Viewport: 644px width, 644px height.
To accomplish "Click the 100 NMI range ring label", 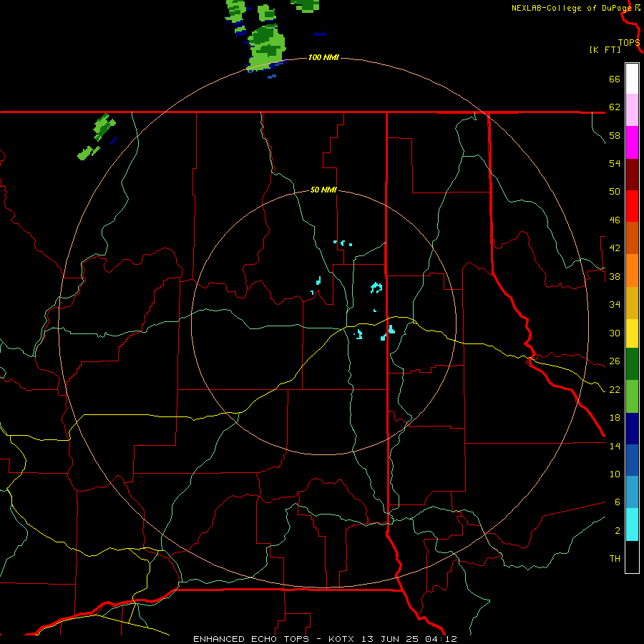I will click(323, 57).
